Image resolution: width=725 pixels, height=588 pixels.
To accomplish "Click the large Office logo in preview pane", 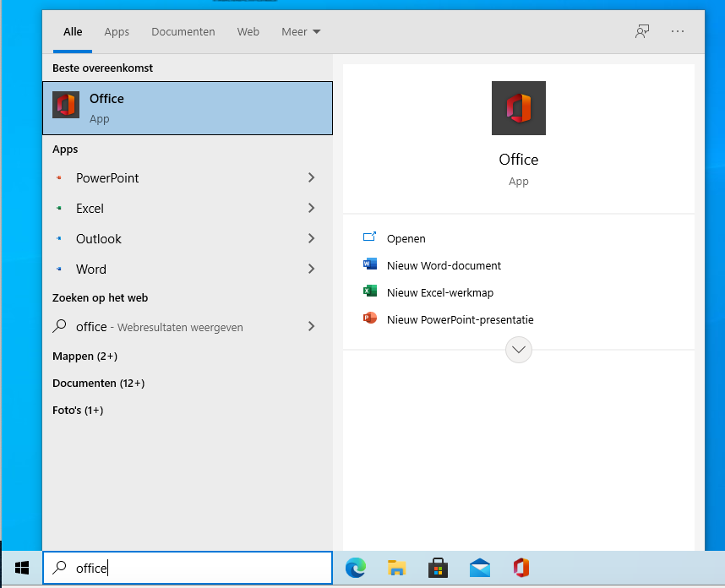I will (518, 108).
